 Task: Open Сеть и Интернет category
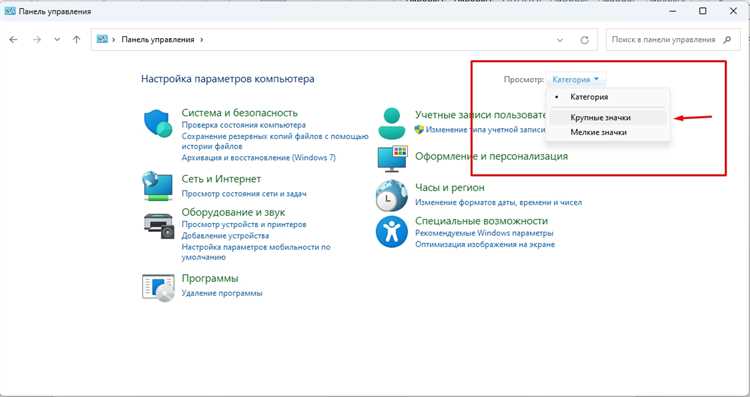221,179
